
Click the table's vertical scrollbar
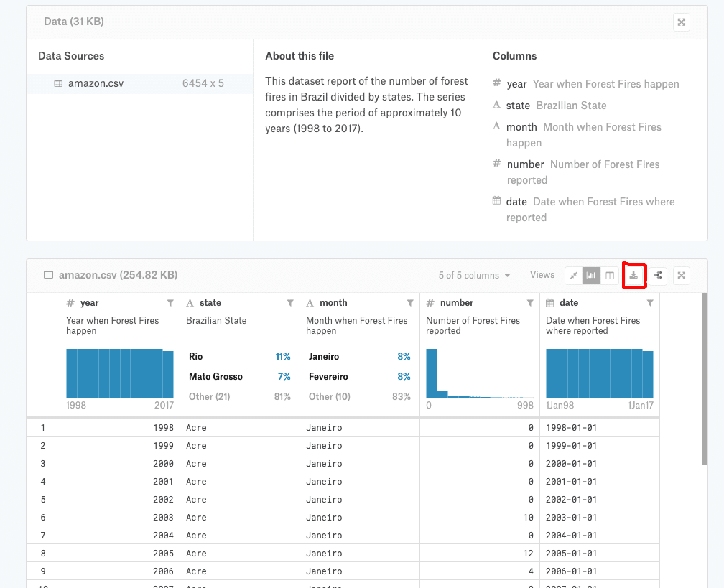tap(704, 378)
